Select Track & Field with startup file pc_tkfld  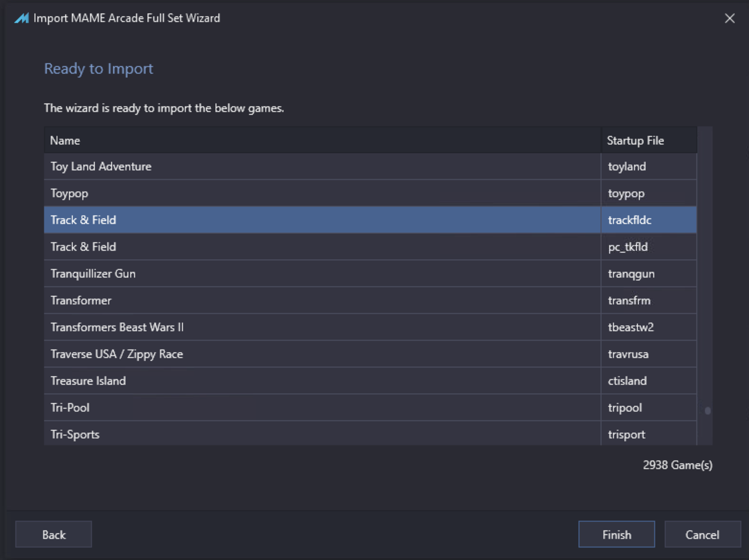[370, 247]
